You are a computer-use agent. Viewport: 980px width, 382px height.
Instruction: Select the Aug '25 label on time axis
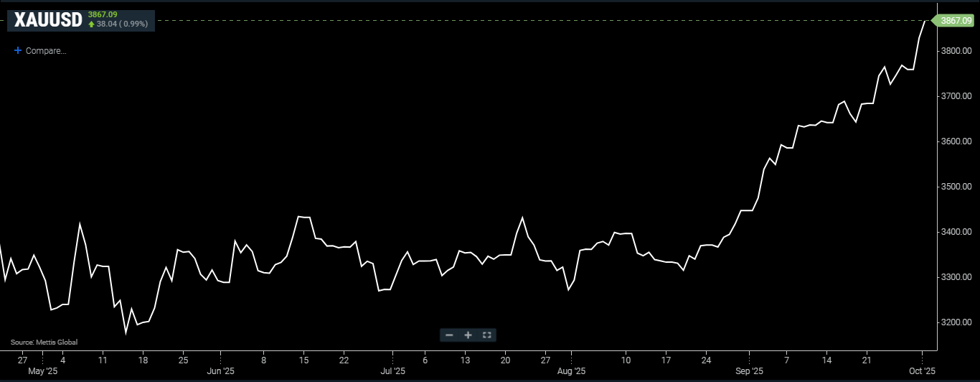coord(571,371)
